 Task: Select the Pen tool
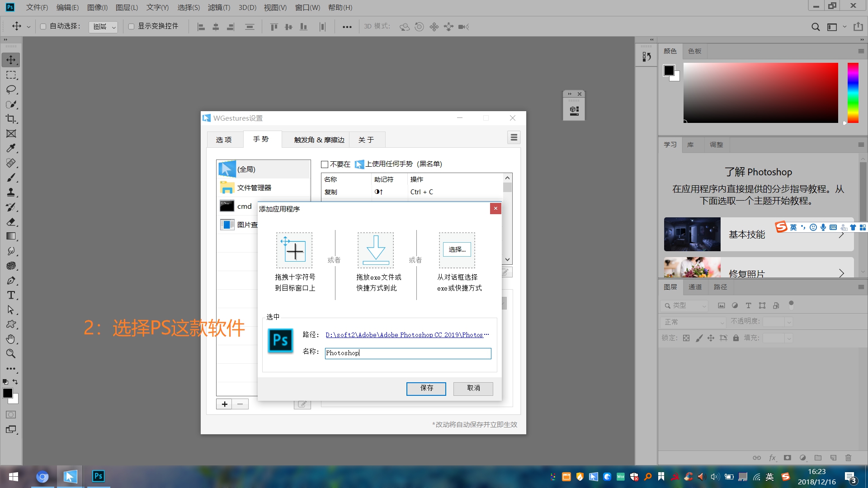[11, 281]
